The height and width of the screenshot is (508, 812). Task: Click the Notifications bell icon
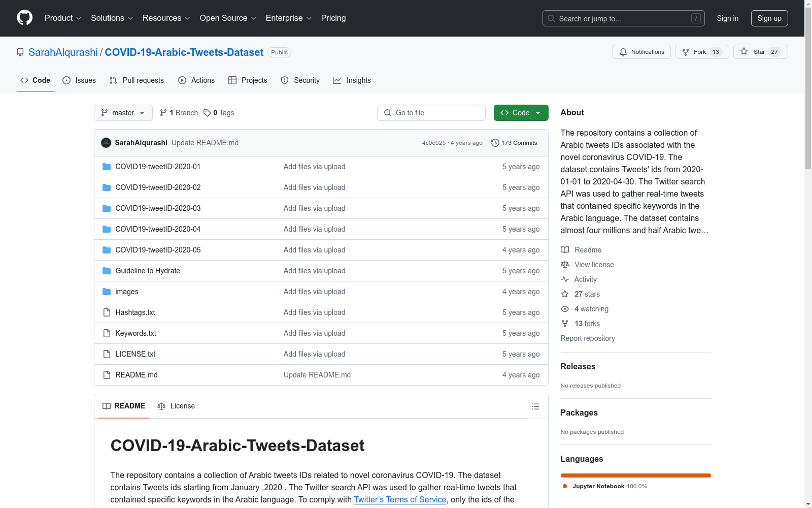click(x=623, y=52)
